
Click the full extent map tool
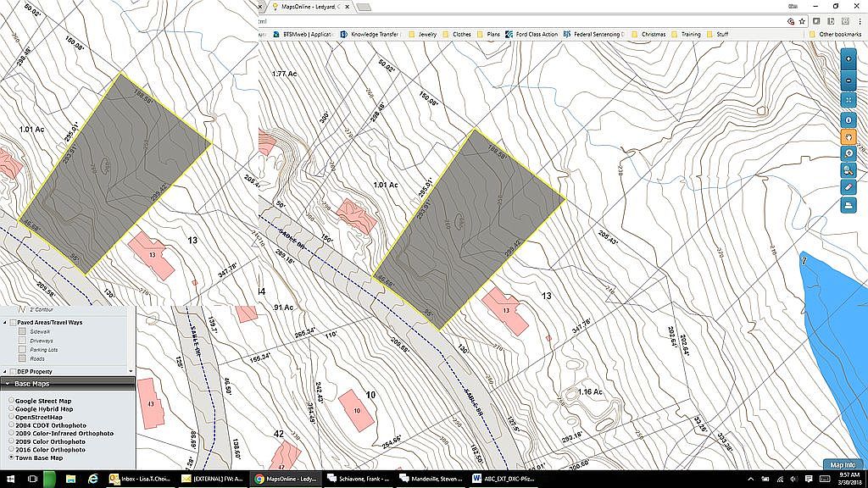pyautogui.click(x=849, y=99)
